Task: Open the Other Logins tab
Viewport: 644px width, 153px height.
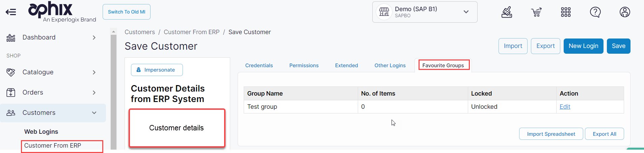Action: [x=390, y=66]
